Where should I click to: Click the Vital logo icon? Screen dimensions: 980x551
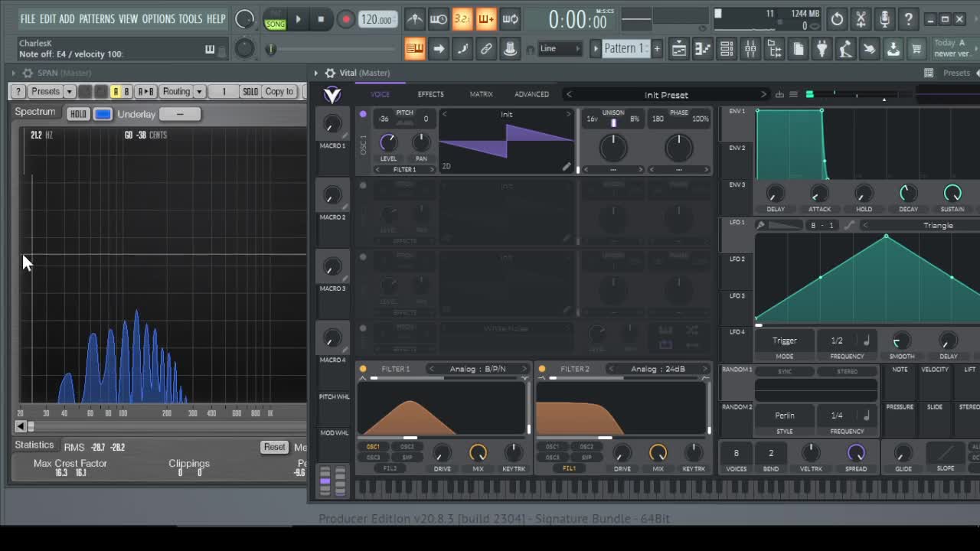pyautogui.click(x=332, y=94)
